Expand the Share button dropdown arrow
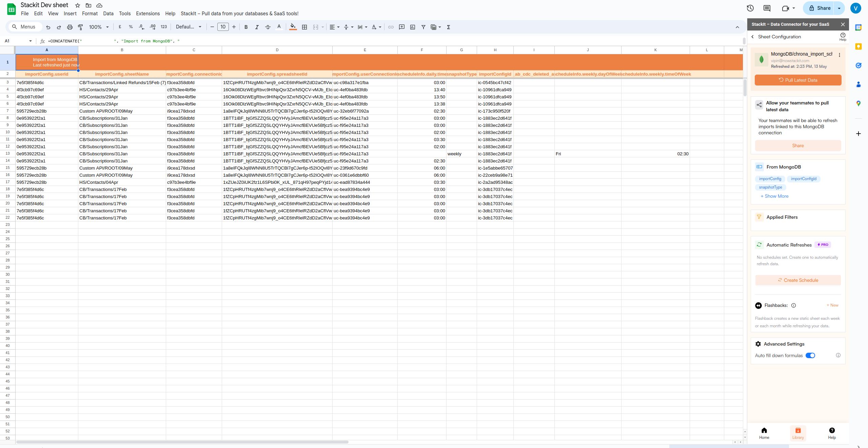This screenshot has height=448, width=868. [839, 8]
